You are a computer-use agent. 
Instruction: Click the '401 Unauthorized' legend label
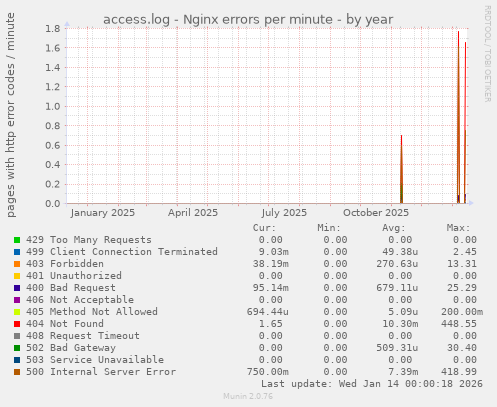(74, 276)
